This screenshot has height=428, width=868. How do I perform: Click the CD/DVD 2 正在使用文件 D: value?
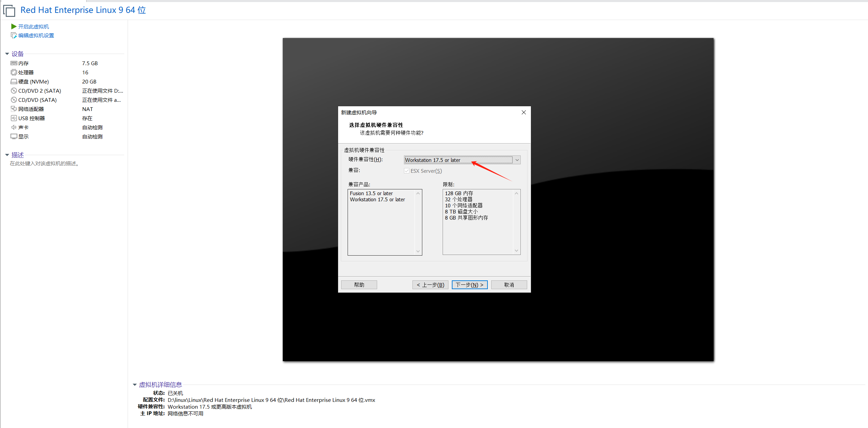pyautogui.click(x=103, y=91)
